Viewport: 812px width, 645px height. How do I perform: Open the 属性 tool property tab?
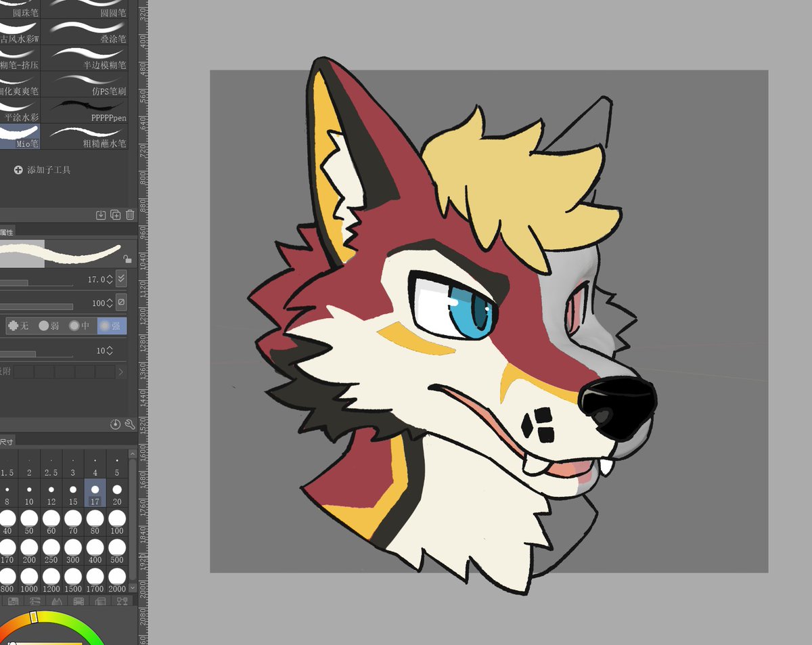click(x=7, y=232)
